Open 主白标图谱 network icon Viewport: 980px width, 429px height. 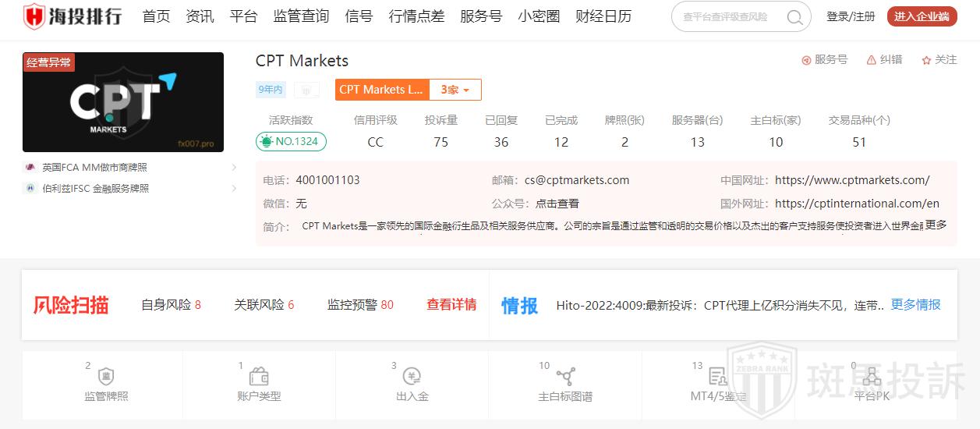tap(565, 377)
